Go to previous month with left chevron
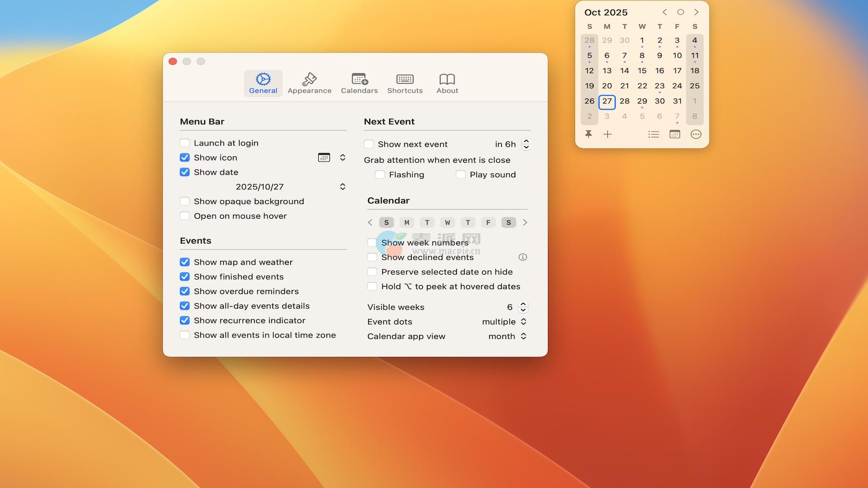 click(x=665, y=12)
